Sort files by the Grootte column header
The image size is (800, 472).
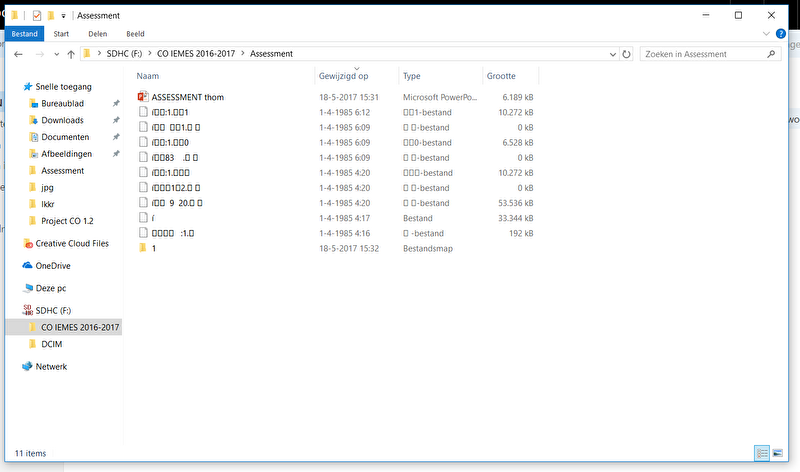(x=501, y=76)
